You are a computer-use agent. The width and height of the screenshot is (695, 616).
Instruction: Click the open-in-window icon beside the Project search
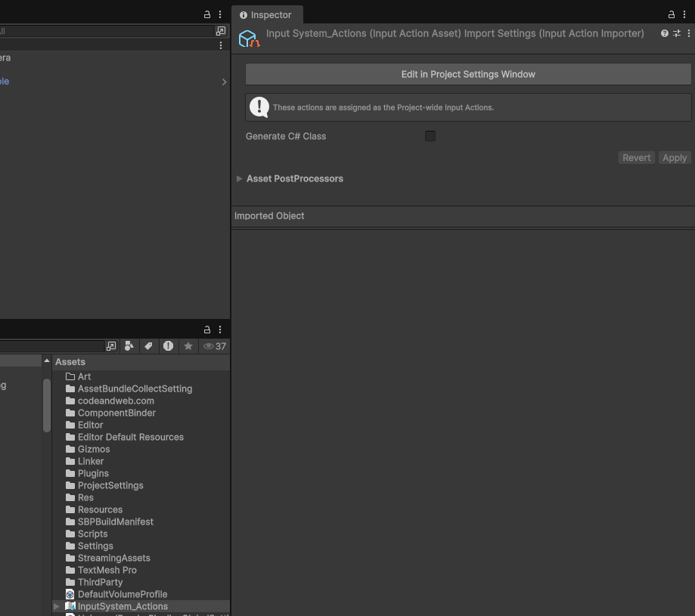tap(111, 346)
